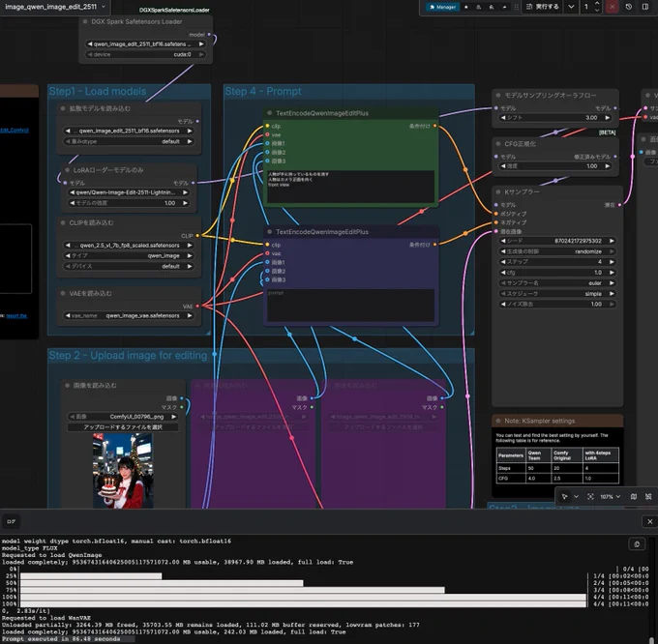Click the fit view icon in canvas toolbar
Viewport: 658px width, 644px height.
tap(590, 496)
